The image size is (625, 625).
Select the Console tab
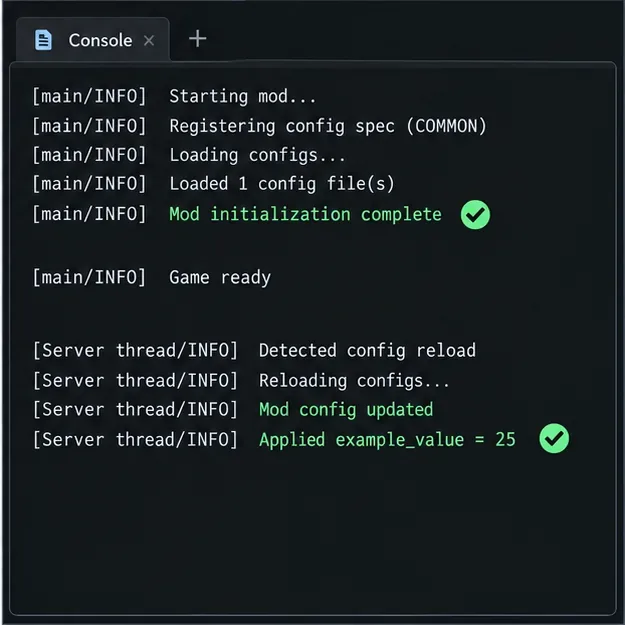point(92,40)
